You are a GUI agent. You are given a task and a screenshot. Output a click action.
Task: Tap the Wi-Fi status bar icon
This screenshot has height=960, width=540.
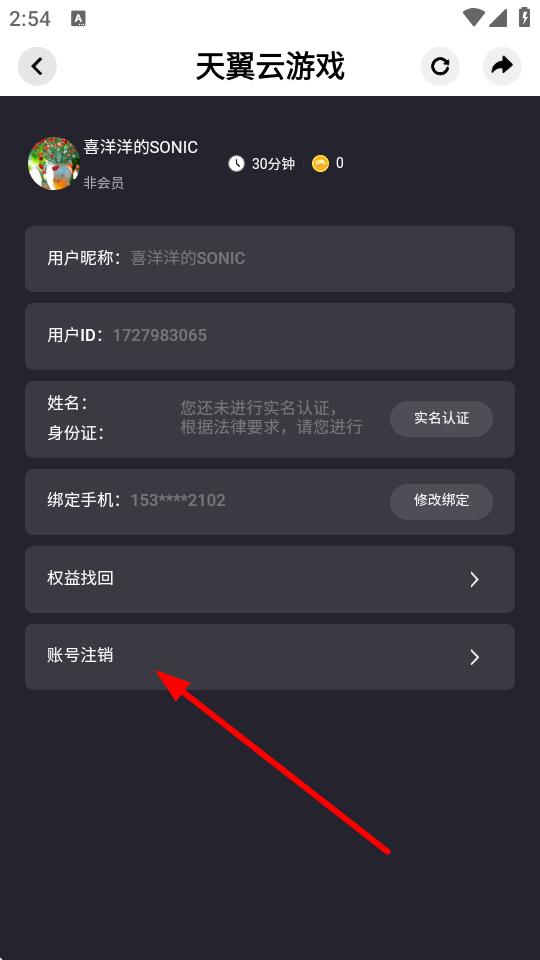click(473, 18)
